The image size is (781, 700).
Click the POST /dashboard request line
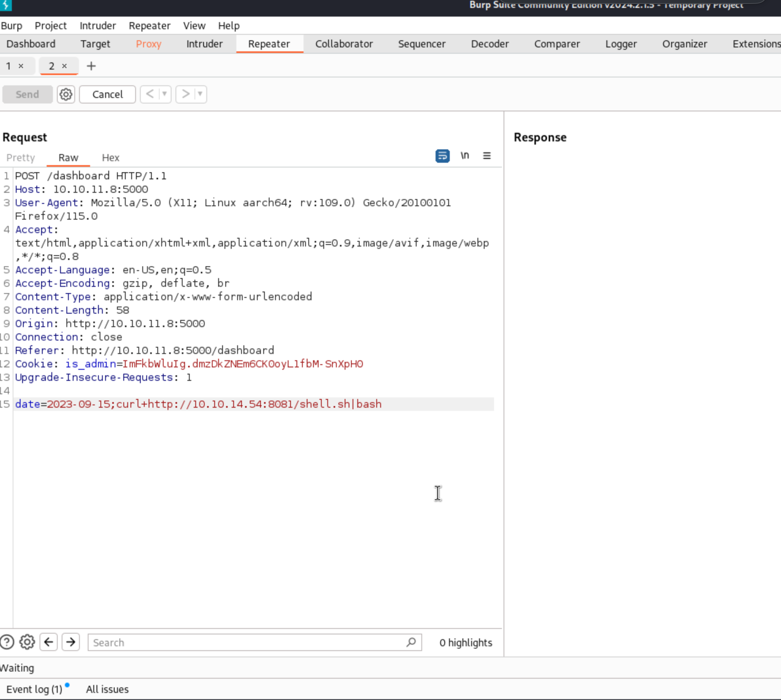click(x=91, y=176)
